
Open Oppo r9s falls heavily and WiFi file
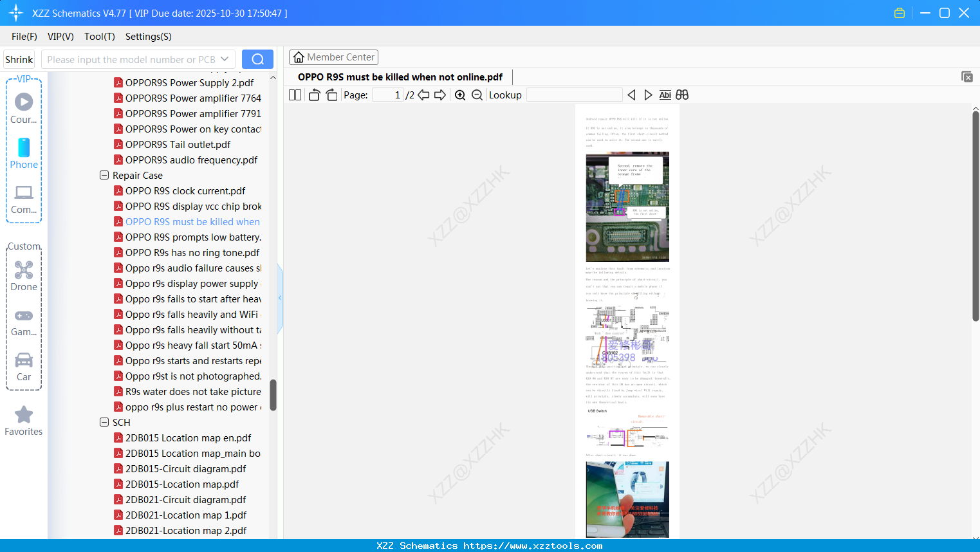point(193,314)
